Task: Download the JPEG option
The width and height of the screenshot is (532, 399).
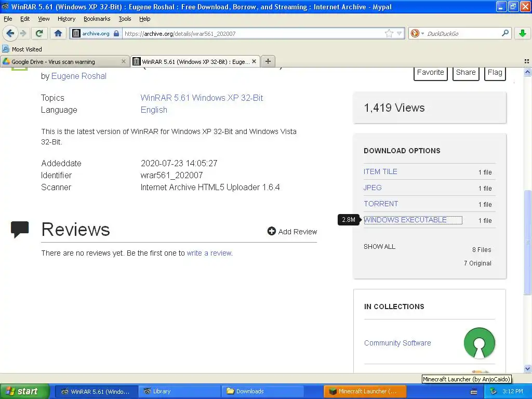Action: click(x=373, y=188)
